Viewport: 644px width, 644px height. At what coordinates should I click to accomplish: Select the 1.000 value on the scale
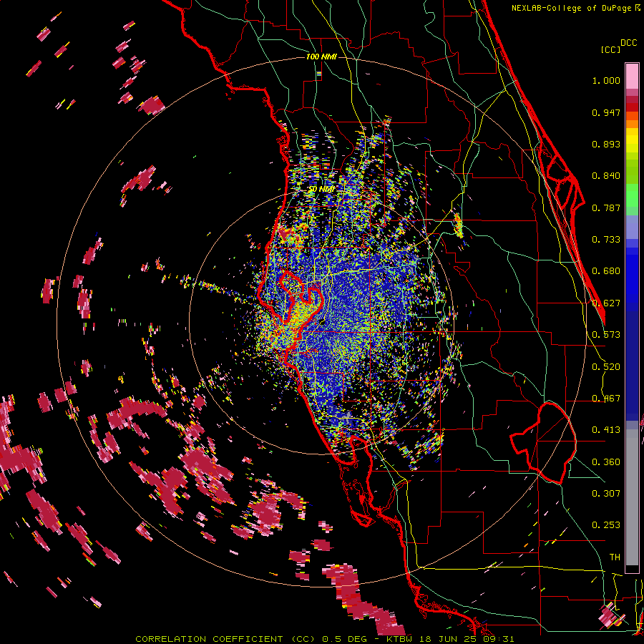click(606, 80)
